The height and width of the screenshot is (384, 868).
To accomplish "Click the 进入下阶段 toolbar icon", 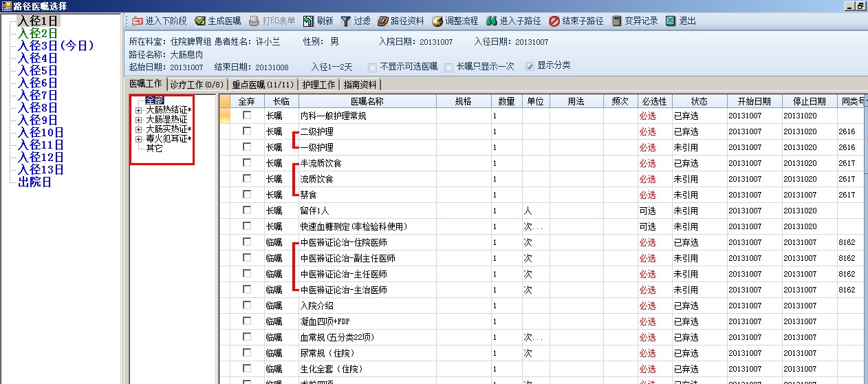I will (x=137, y=21).
